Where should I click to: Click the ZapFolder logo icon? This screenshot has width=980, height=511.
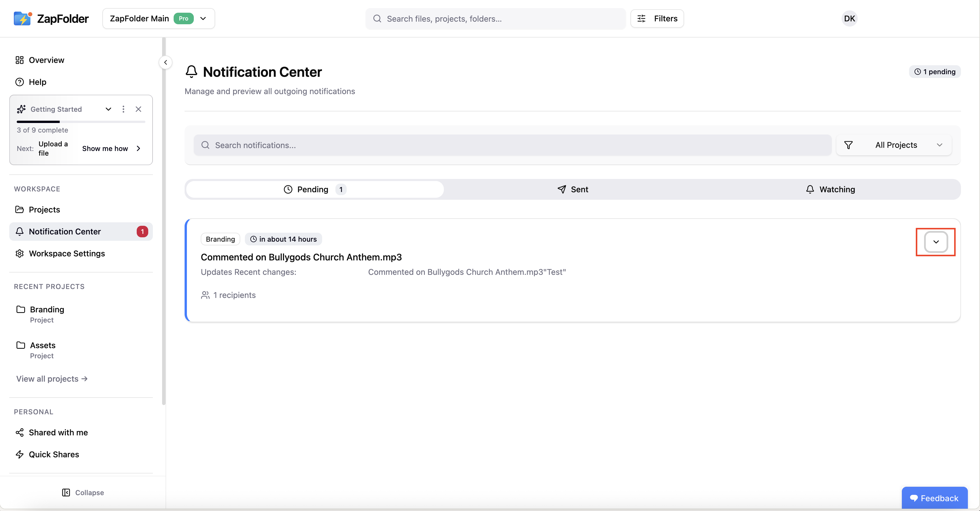click(x=22, y=18)
